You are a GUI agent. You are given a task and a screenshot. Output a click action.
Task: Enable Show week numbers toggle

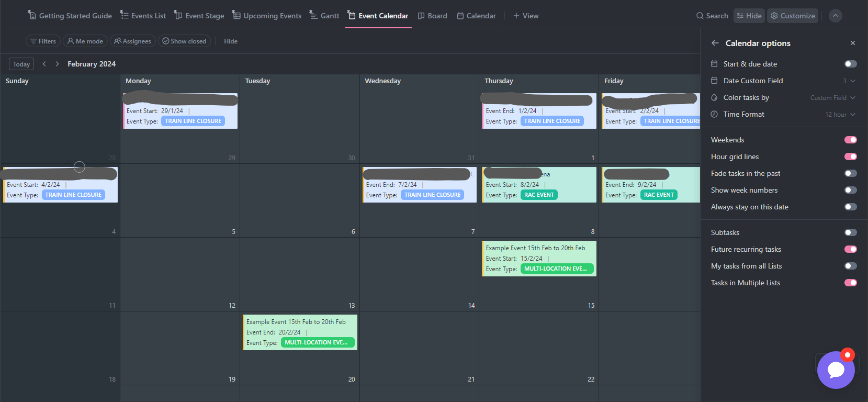(x=851, y=190)
